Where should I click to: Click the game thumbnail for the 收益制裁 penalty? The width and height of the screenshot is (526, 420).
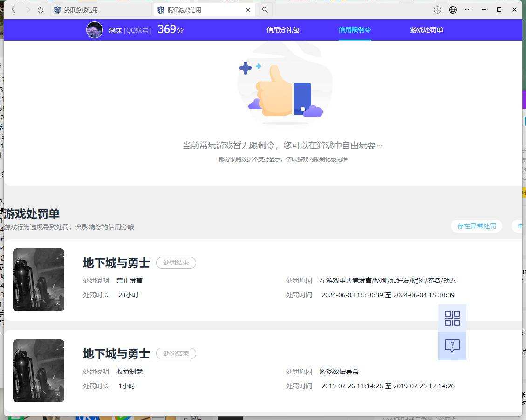click(39, 371)
